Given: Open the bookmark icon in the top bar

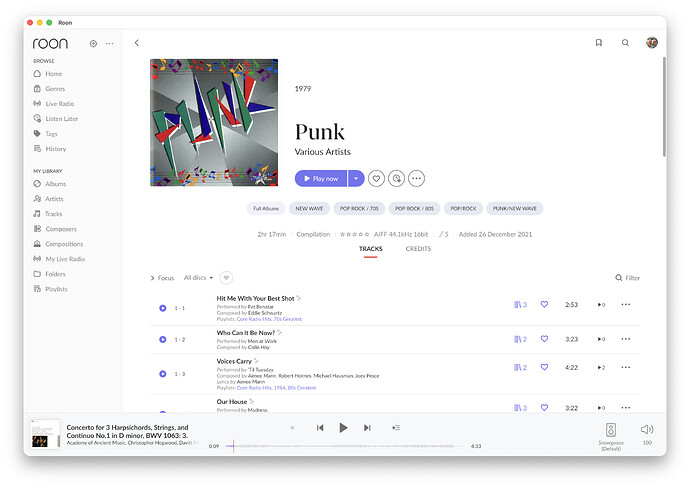Looking at the screenshot, I should coord(598,43).
